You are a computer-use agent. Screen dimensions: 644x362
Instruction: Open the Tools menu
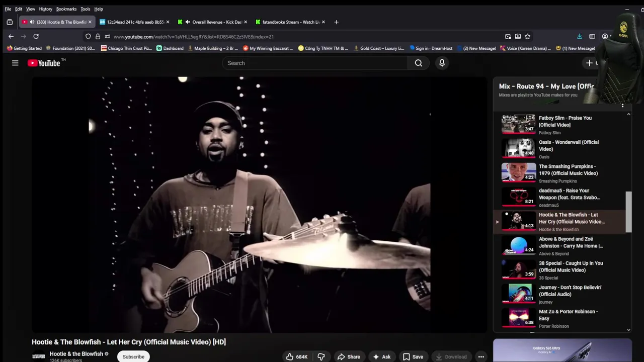click(86, 9)
